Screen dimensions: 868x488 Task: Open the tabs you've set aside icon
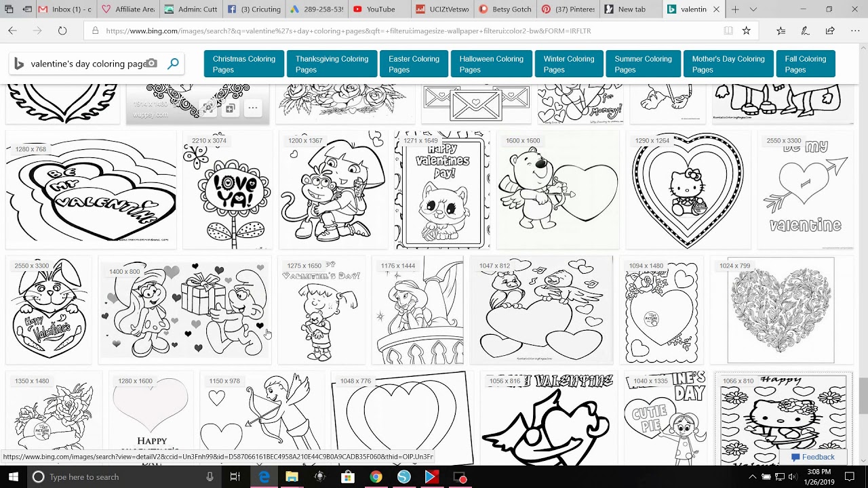tap(9, 9)
